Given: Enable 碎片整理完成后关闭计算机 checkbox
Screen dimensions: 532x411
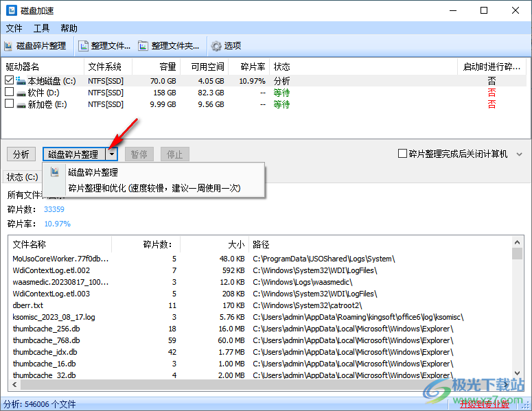Looking at the screenshot, I should pyautogui.click(x=402, y=154).
